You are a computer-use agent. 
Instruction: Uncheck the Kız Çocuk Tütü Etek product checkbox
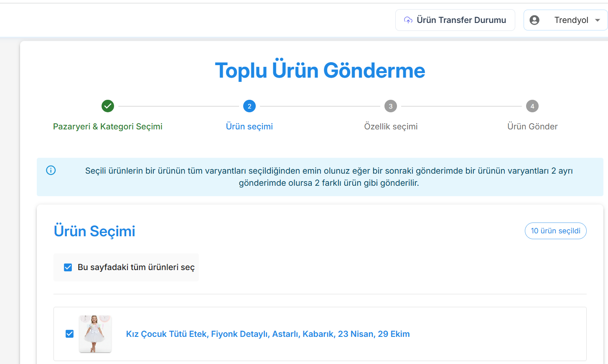(x=70, y=334)
